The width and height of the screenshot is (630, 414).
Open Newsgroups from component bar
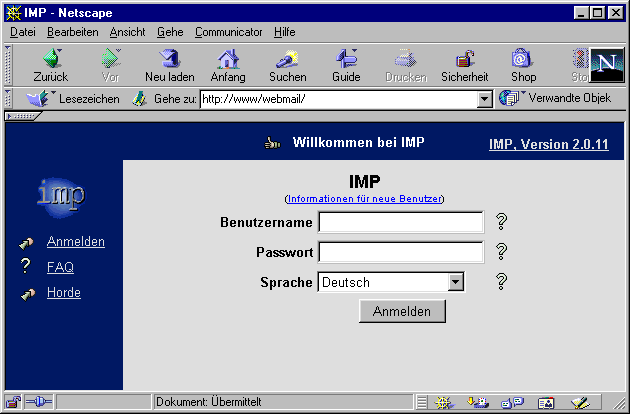click(x=512, y=402)
